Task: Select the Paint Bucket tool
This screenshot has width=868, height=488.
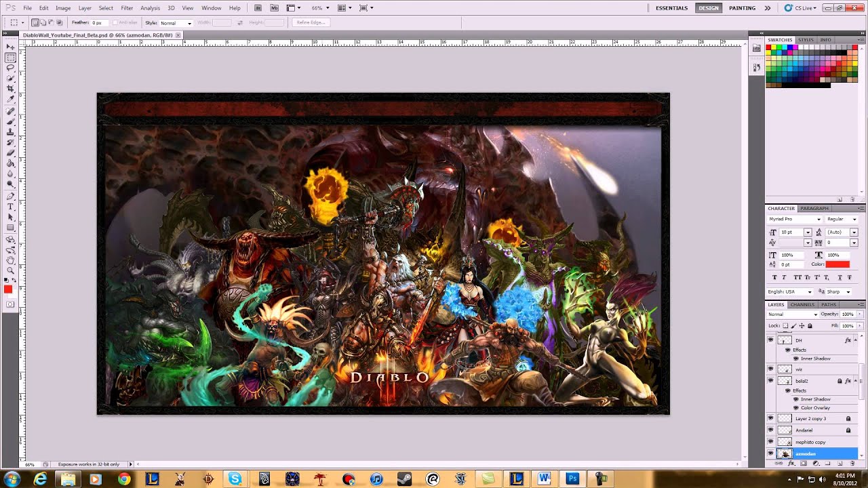Action: click(10, 163)
